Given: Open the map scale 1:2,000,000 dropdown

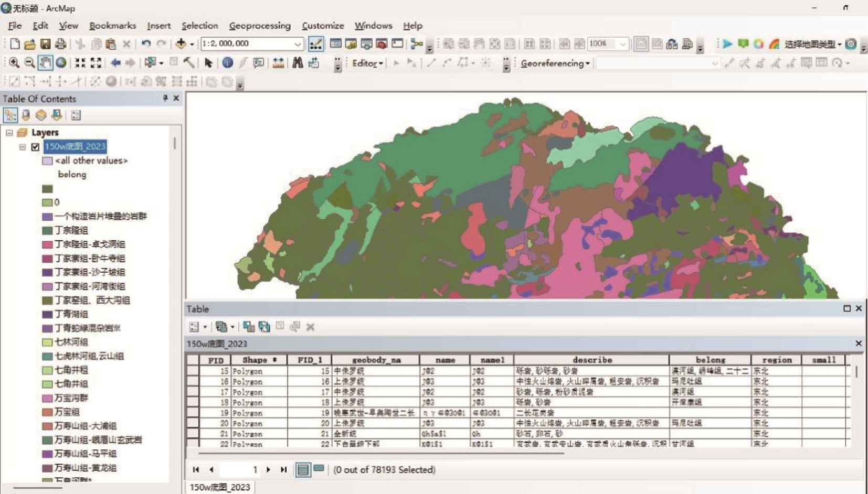Looking at the screenshot, I should (x=297, y=44).
